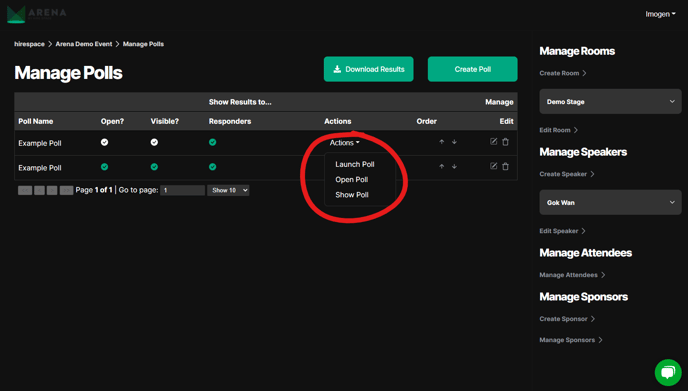Image resolution: width=688 pixels, height=391 pixels.
Task: Go to previous page pagination button
Action: (39, 190)
